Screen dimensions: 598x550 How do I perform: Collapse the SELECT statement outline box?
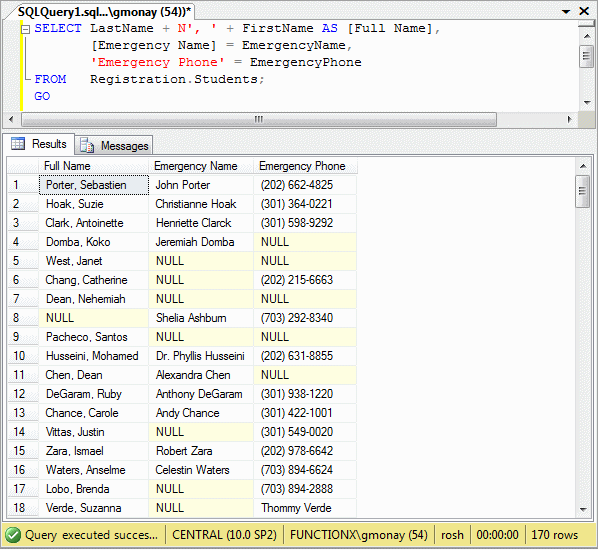[25, 30]
